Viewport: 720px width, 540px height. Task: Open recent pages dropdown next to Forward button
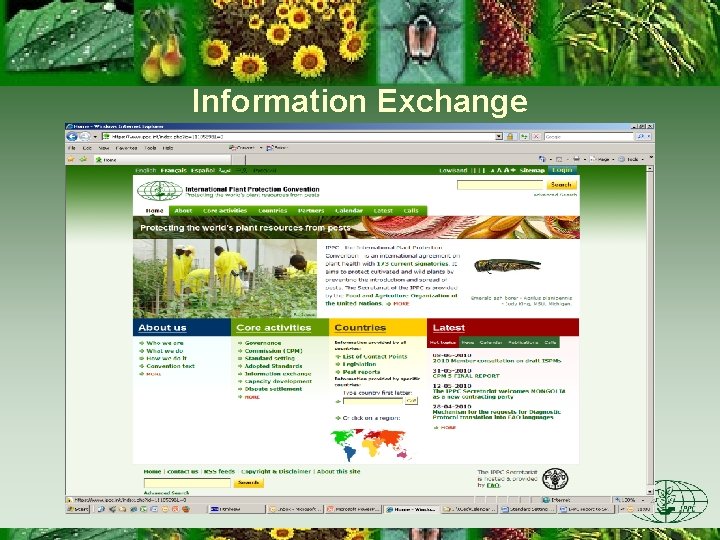(95, 137)
